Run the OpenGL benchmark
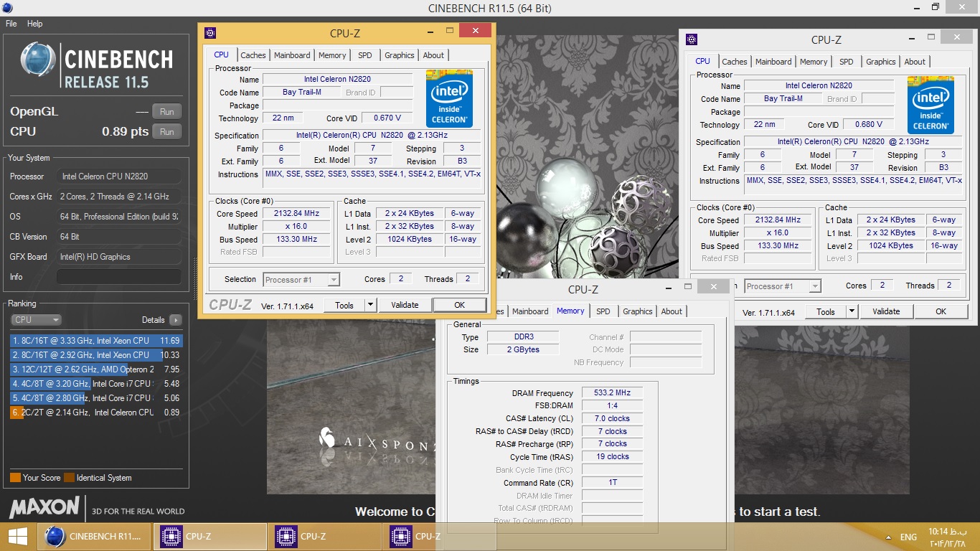 click(167, 111)
